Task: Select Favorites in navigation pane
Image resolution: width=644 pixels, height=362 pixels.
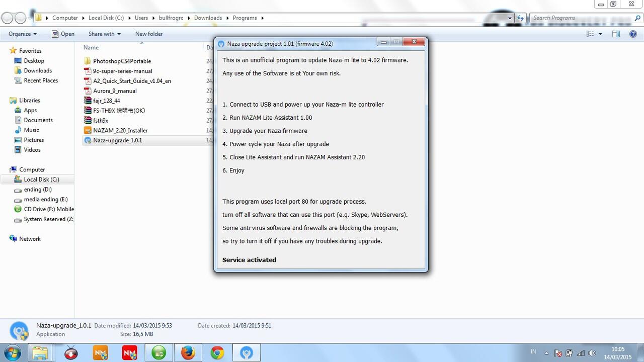Action: [x=30, y=51]
